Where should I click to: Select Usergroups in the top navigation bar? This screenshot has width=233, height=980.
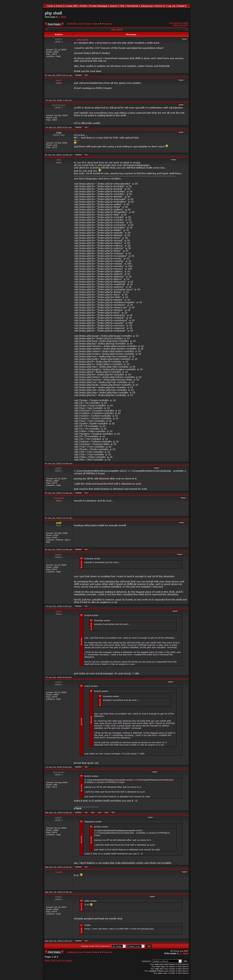(x=147, y=6)
